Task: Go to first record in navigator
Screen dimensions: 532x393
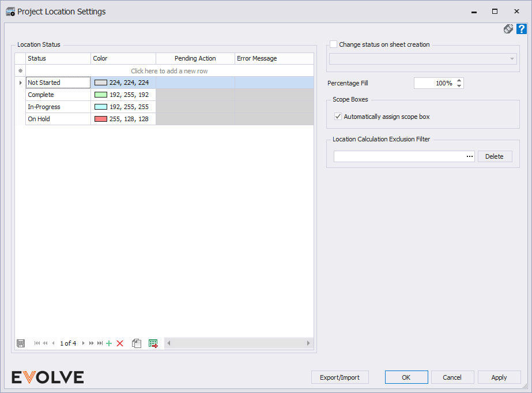Action: (37, 343)
